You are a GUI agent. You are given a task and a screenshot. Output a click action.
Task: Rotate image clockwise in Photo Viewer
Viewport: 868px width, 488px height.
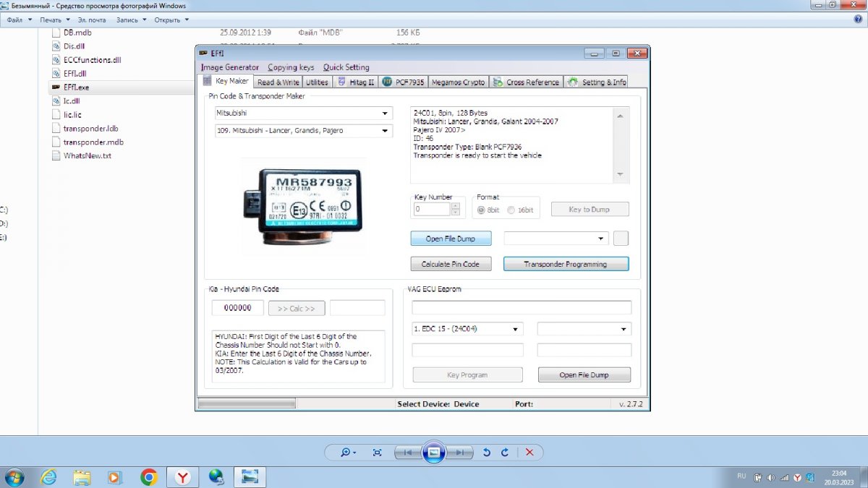tap(505, 453)
